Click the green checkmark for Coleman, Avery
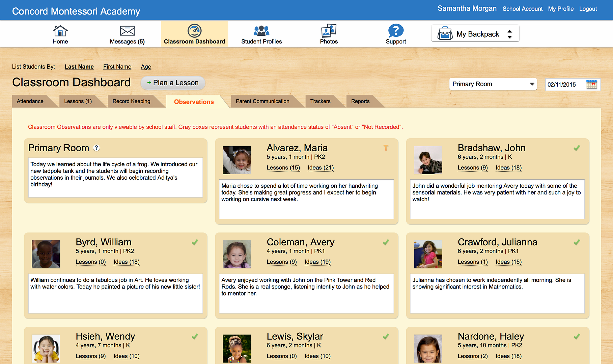This screenshot has width=613, height=364. 386,242
